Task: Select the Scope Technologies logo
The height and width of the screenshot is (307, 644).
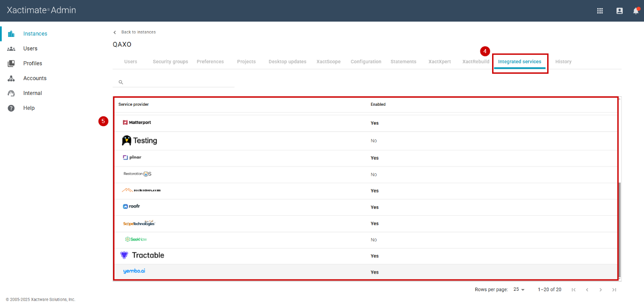Action: 139,223
